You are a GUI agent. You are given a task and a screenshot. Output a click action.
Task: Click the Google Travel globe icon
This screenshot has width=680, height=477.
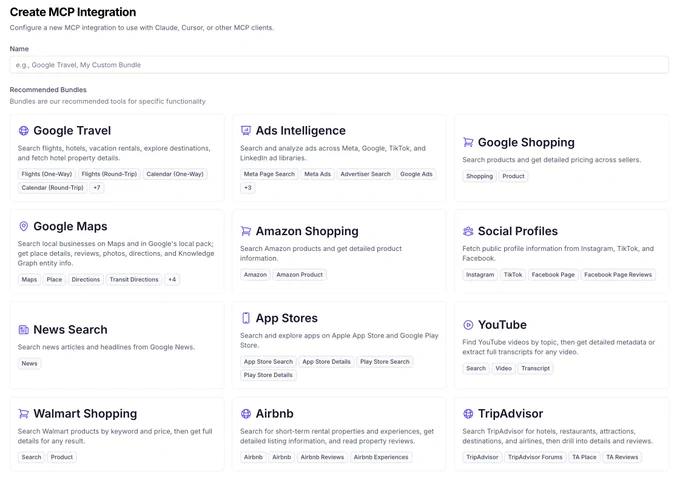[23, 131]
